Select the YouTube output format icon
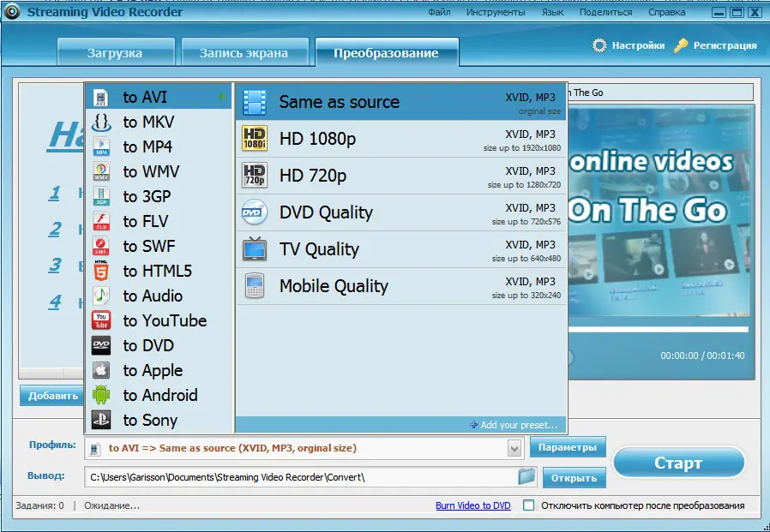770x532 pixels. click(x=99, y=320)
